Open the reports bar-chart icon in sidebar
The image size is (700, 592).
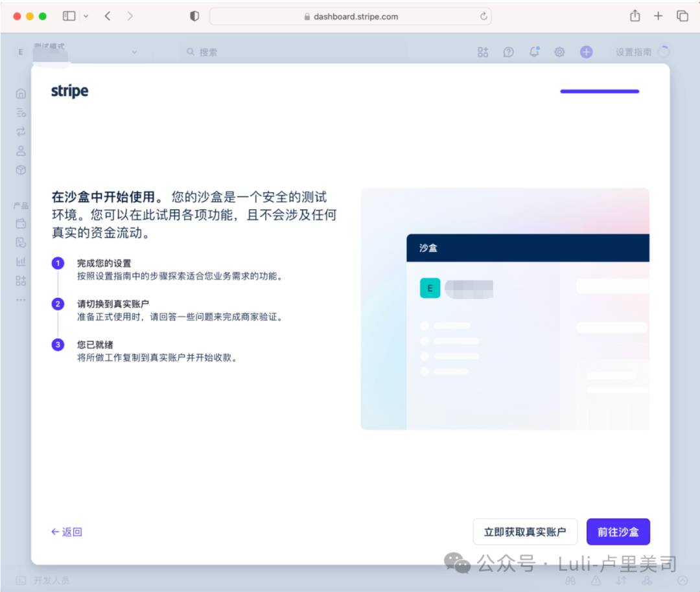(21, 262)
